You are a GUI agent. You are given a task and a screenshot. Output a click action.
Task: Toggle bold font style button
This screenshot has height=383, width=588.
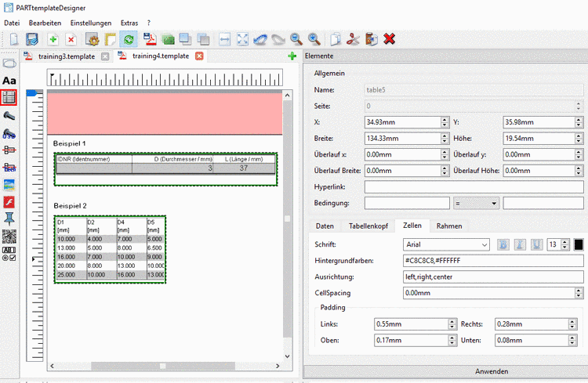(x=503, y=245)
